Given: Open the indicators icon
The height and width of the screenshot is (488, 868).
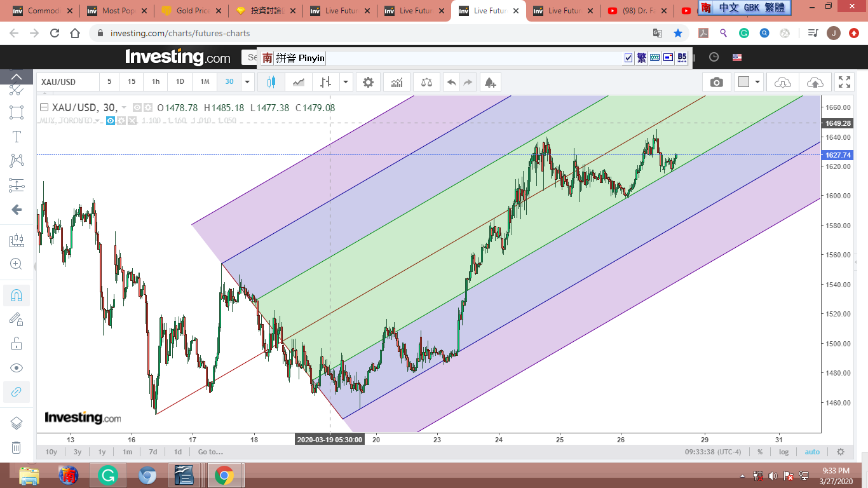Looking at the screenshot, I should [x=397, y=82].
